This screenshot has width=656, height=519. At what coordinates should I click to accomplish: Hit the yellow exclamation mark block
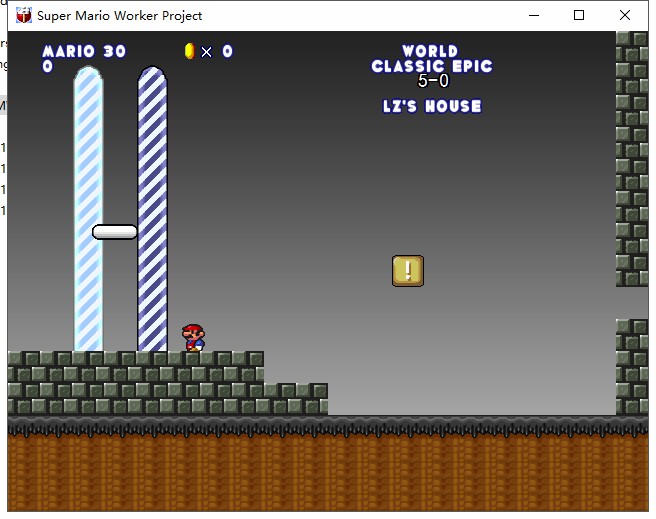pyautogui.click(x=408, y=271)
